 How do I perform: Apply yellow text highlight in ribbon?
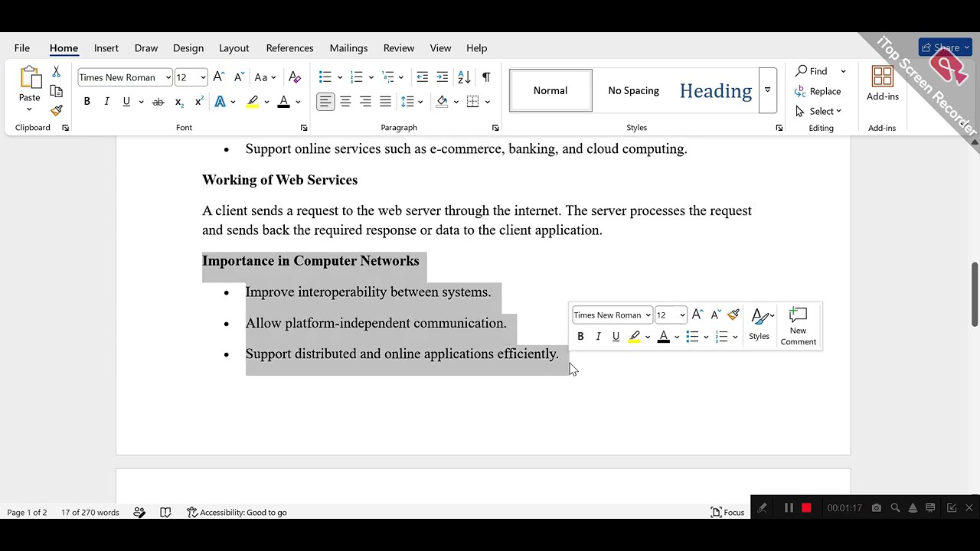click(x=252, y=102)
